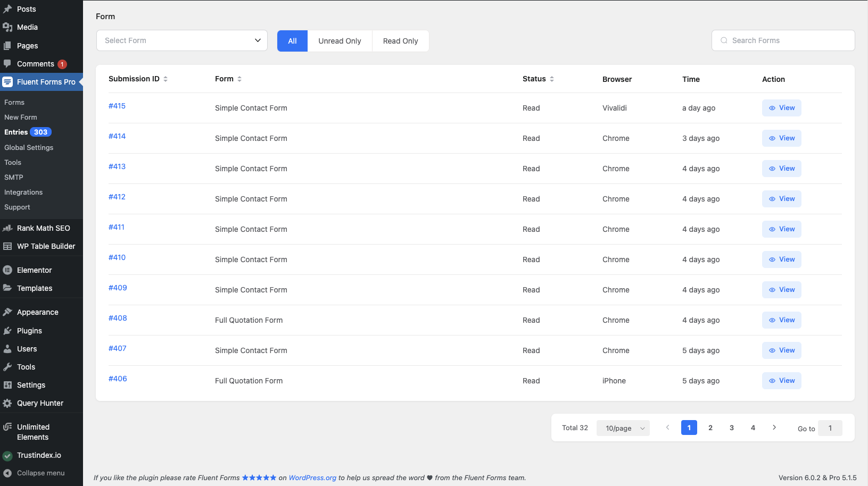Open the Query Hunter gear icon
The image size is (868, 486).
coord(7,403)
